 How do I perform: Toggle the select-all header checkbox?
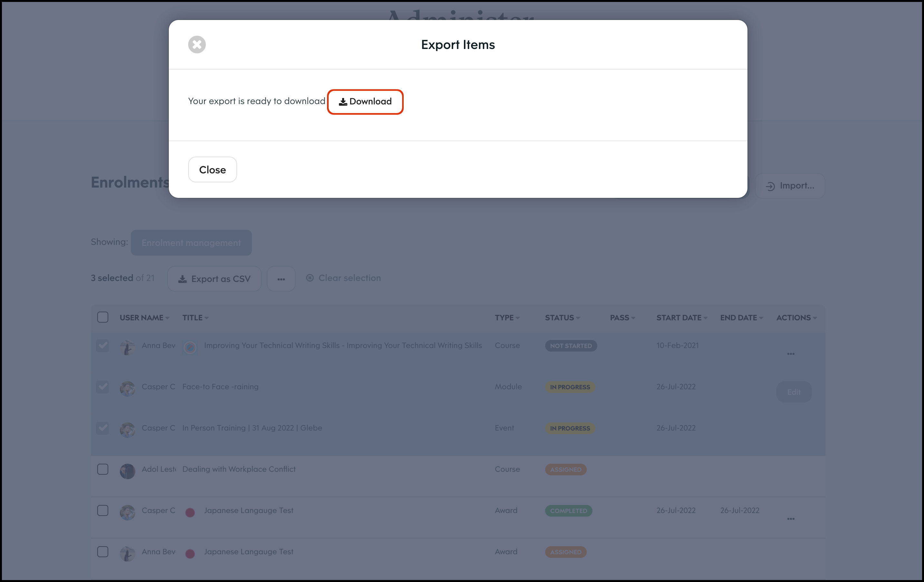tap(102, 317)
